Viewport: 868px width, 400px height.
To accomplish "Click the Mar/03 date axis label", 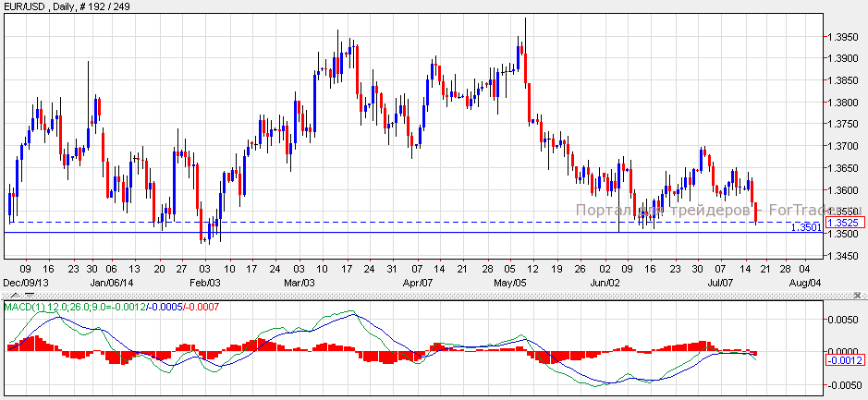I will [300, 281].
